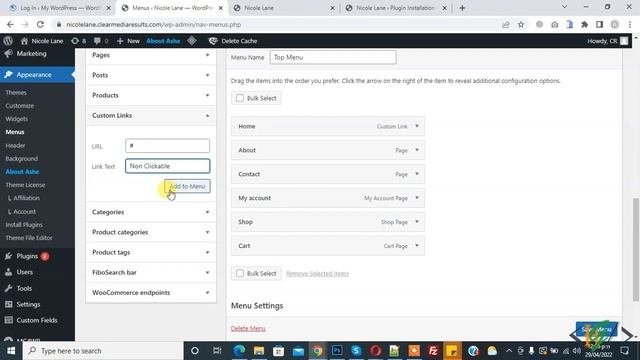Click the diamond icon in admin bar
Viewport: 640px width, 360px height.
(192, 40)
